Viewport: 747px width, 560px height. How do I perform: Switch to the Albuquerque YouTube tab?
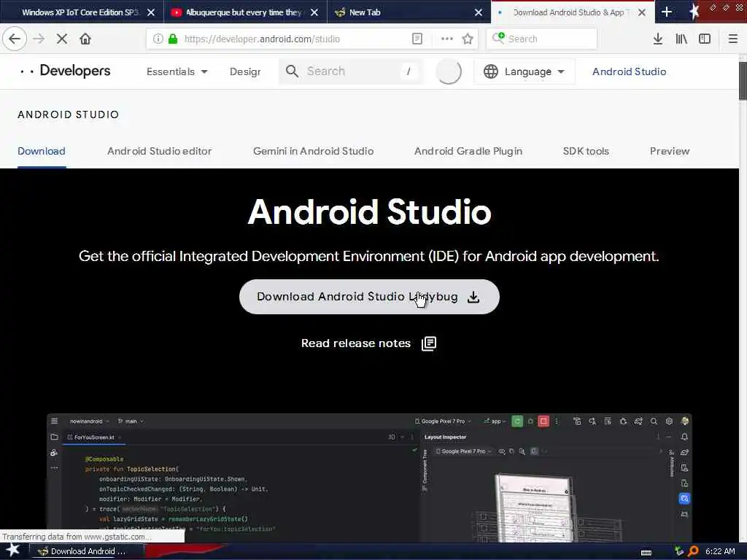point(245,12)
